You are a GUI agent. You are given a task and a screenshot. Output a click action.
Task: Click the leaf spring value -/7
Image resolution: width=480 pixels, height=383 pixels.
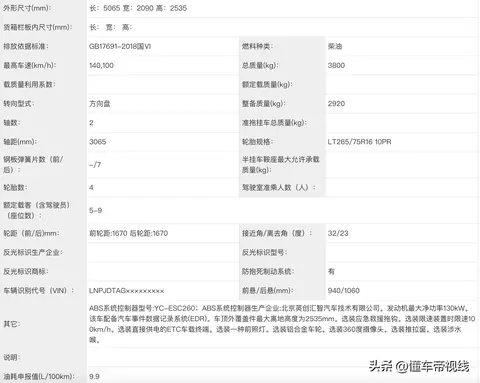click(x=95, y=165)
